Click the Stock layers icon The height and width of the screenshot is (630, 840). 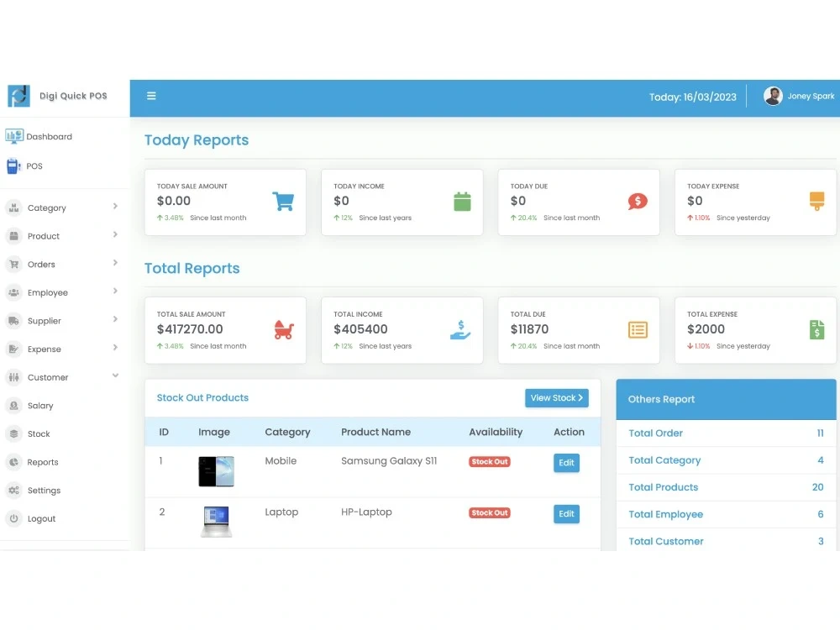tap(14, 433)
